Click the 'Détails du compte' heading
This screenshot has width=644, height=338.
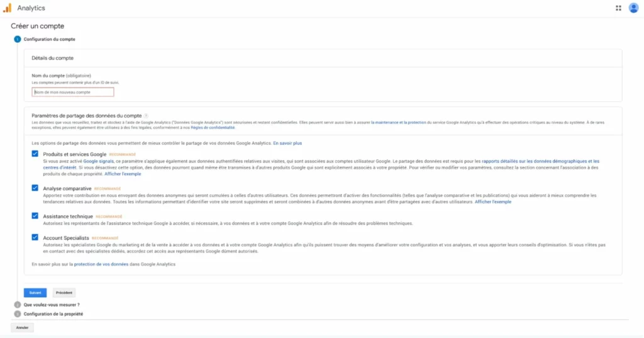pyautogui.click(x=53, y=58)
